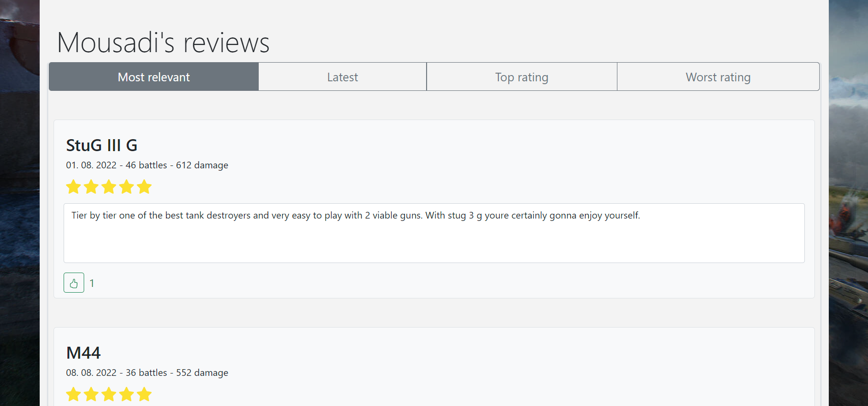Click the like count next to thumbs-up
Viewport: 868px width, 406px height.
coord(92,283)
